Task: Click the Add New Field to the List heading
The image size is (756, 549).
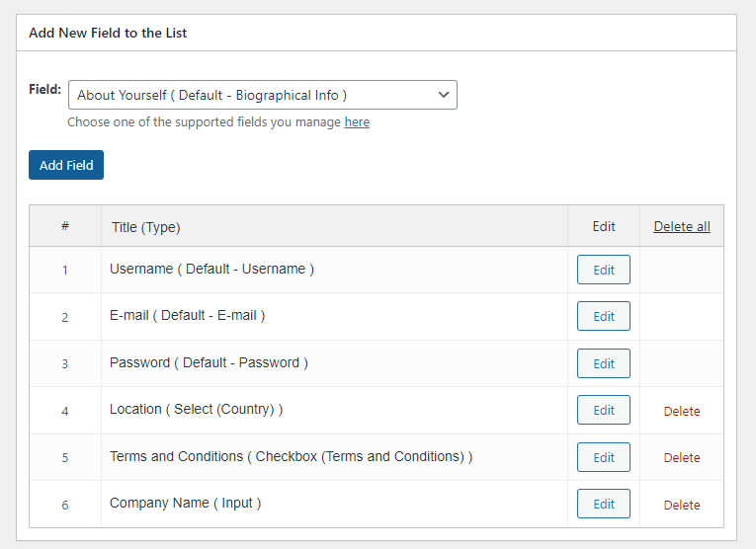Action: (x=108, y=33)
